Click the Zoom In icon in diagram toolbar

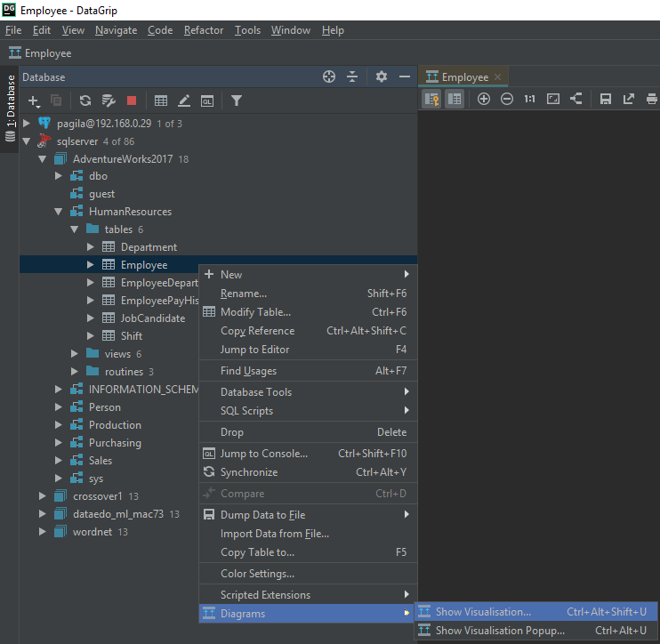(484, 100)
